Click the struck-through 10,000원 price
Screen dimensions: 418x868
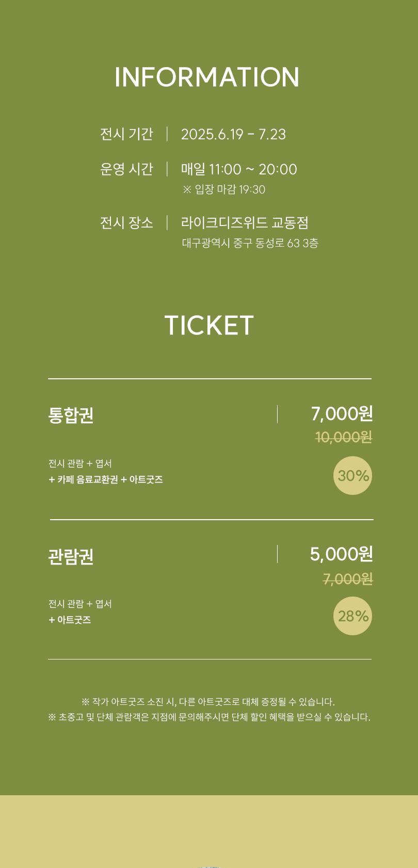click(344, 438)
